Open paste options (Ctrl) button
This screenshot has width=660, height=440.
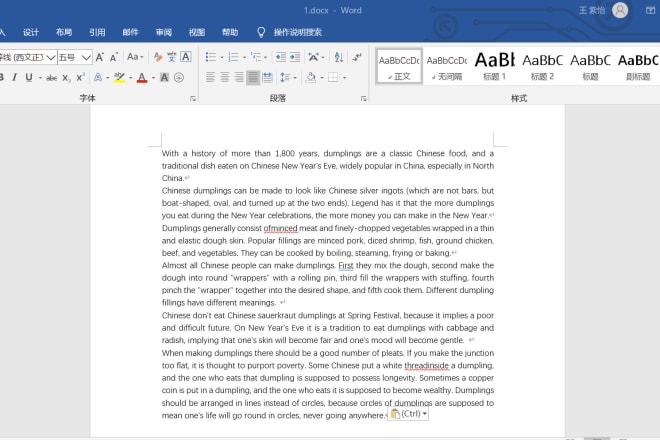pos(408,414)
